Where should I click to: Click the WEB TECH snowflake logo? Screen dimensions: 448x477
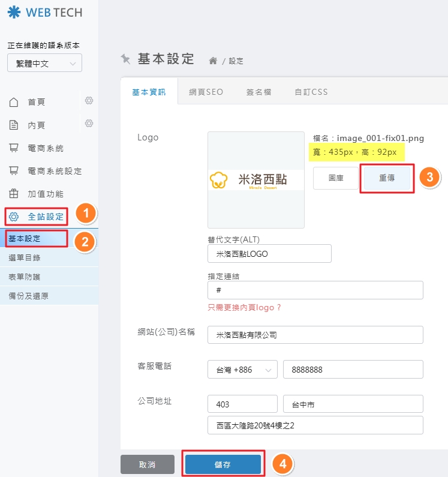coord(14,12)
